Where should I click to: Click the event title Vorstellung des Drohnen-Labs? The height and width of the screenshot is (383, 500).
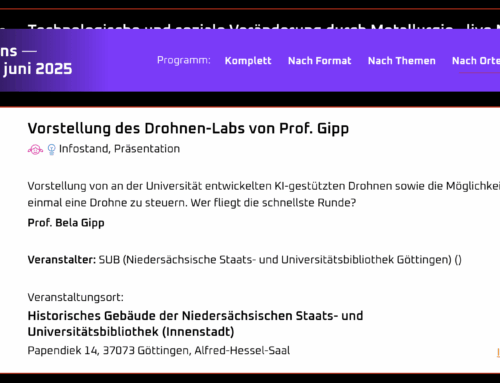188,128
